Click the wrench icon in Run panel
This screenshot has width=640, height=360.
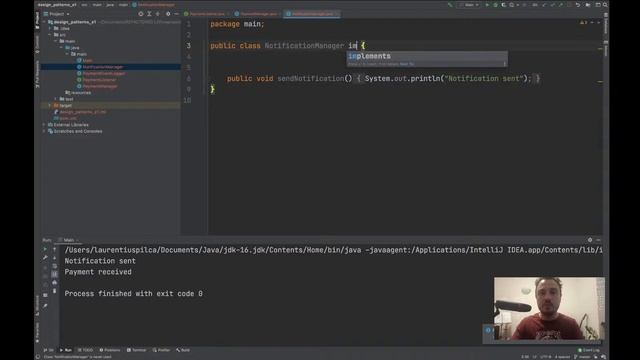tap(45, 258)
